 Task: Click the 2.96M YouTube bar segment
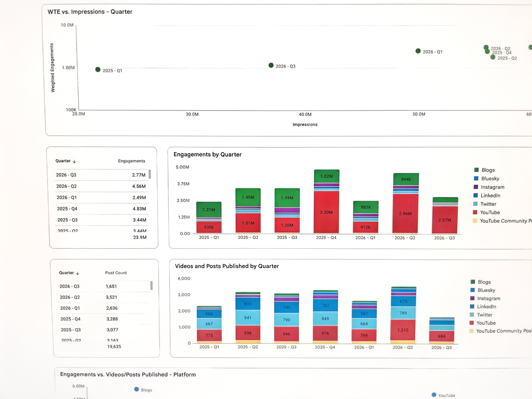pos(405,213)
